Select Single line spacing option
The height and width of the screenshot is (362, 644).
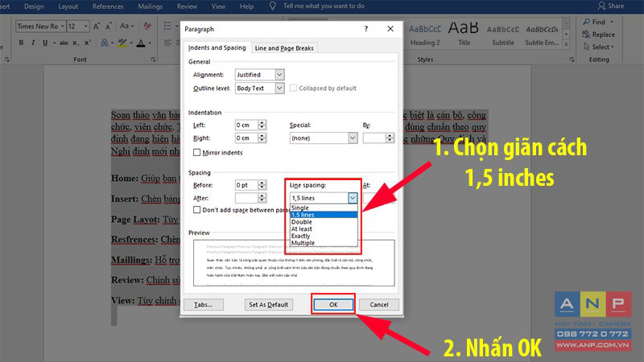(324, 208)
